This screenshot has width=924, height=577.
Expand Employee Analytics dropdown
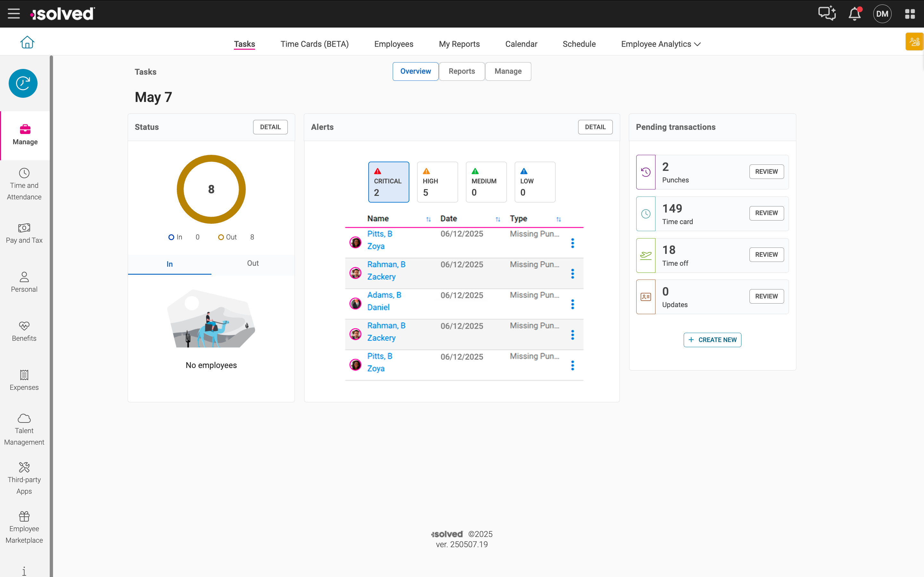click(x=661, y=44)
